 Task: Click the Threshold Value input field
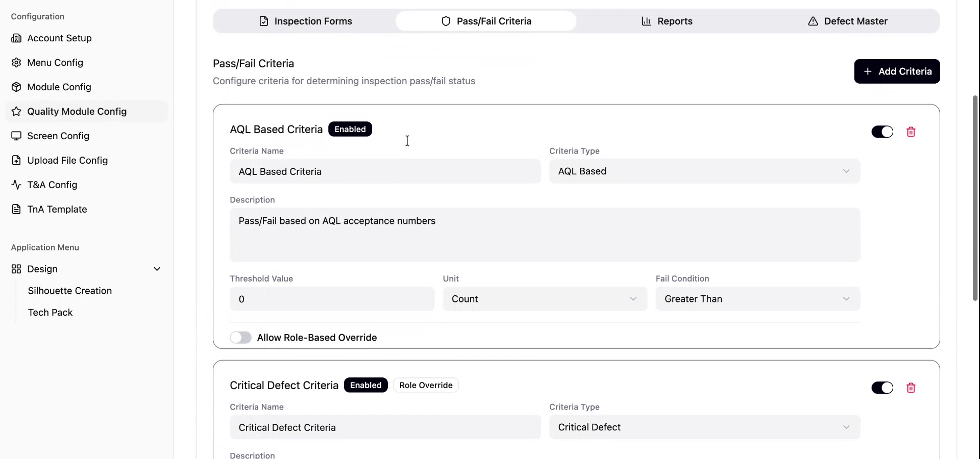pyautogui.click(x=332, y=299)
